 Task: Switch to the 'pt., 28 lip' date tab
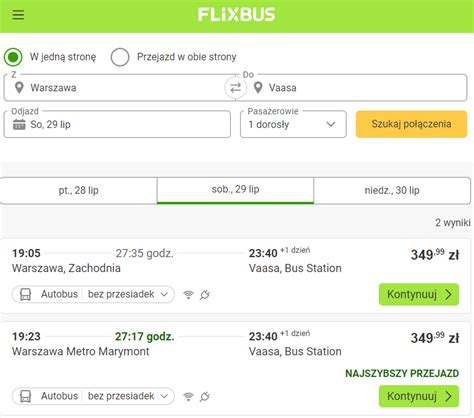click(x=79, y=190)
